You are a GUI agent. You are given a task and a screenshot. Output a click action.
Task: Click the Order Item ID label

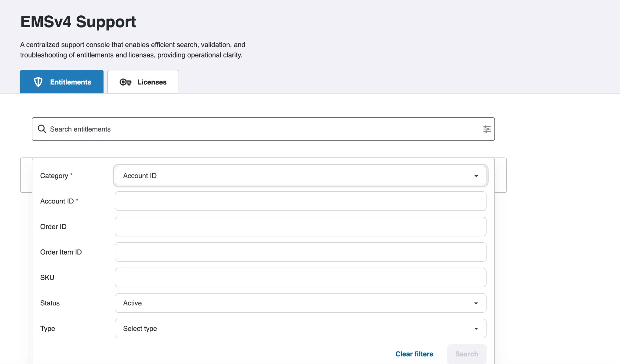pos(61,252)
